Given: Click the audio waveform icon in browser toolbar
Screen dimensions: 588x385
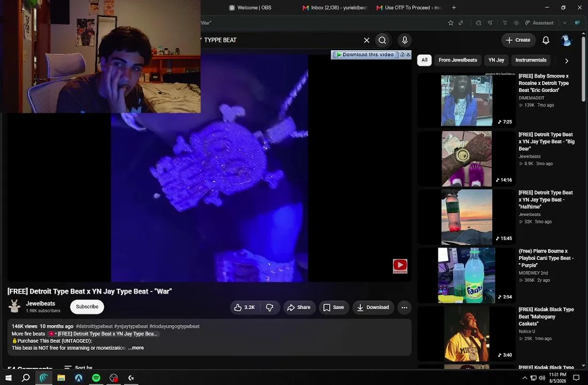Looking at the screenshot, I should tap(516, 23).
